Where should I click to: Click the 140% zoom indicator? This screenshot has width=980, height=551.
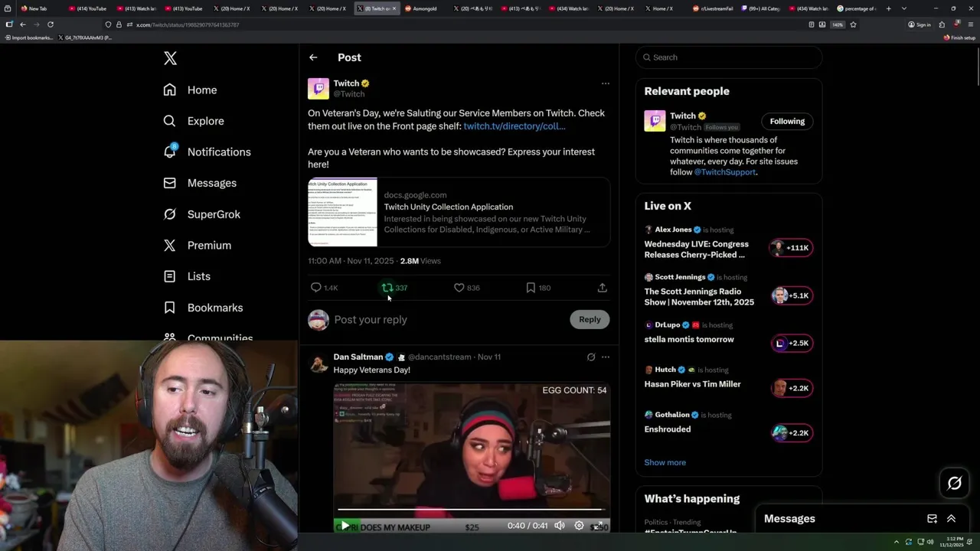point(838,24)
